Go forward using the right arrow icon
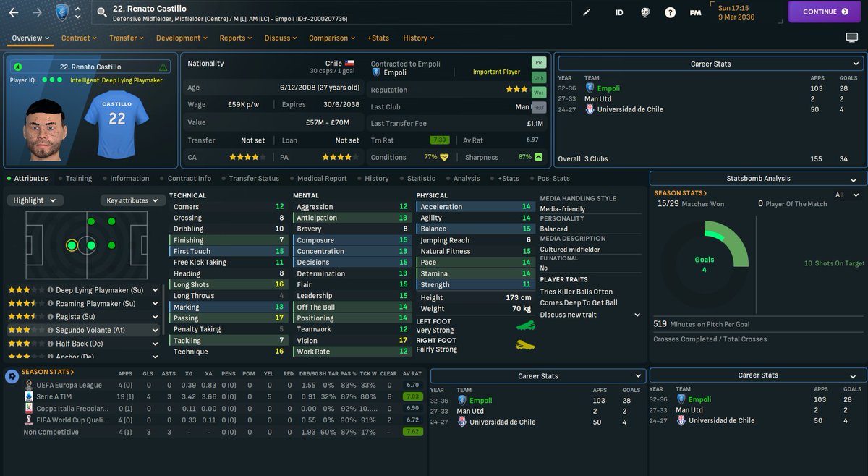 [x=37, y=12]
